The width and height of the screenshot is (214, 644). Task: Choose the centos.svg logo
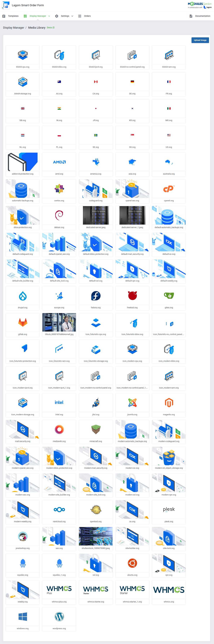[59, 189]
